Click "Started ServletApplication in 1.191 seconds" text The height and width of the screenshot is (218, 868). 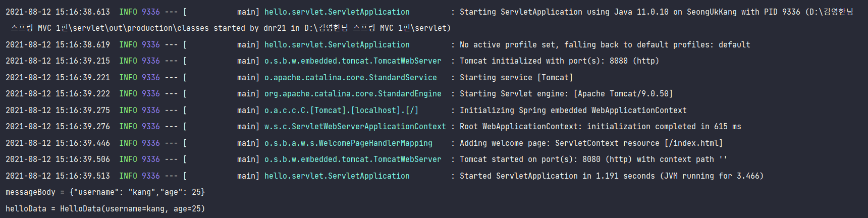(611, 176)
